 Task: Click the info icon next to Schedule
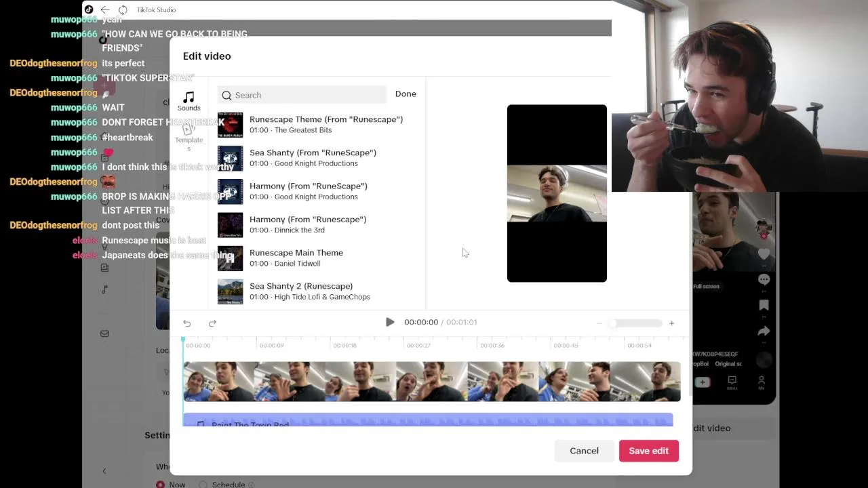[251, 485]
